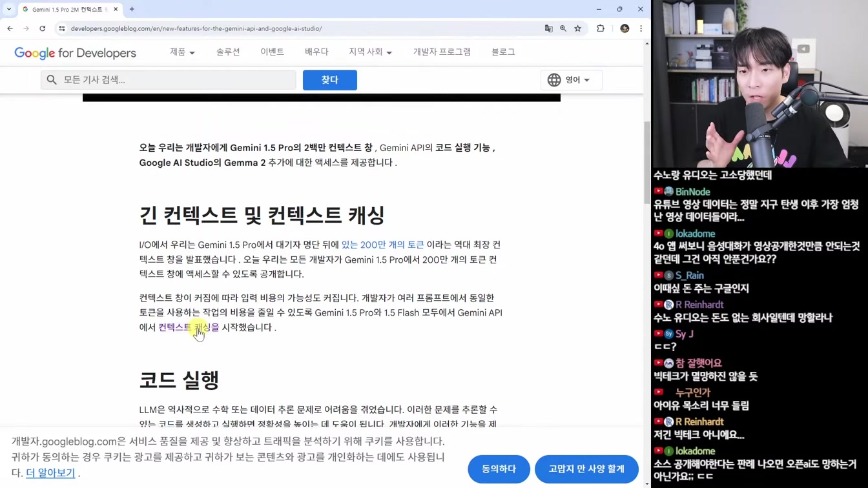Click the globe icon in language selector
This screenshot has width=868, height=488.
point(554,80)
